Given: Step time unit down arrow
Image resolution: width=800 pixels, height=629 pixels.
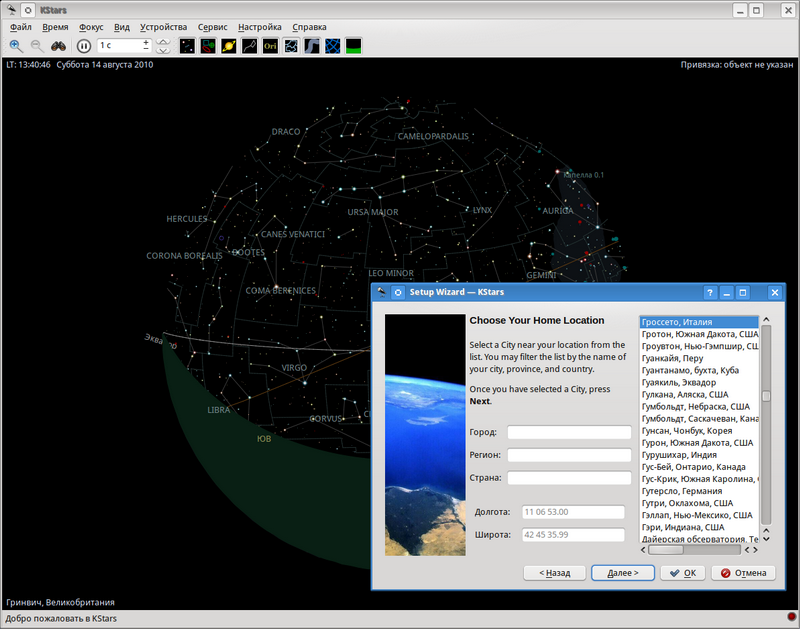Looking at the screenshot, I should [x=163, y=50].
